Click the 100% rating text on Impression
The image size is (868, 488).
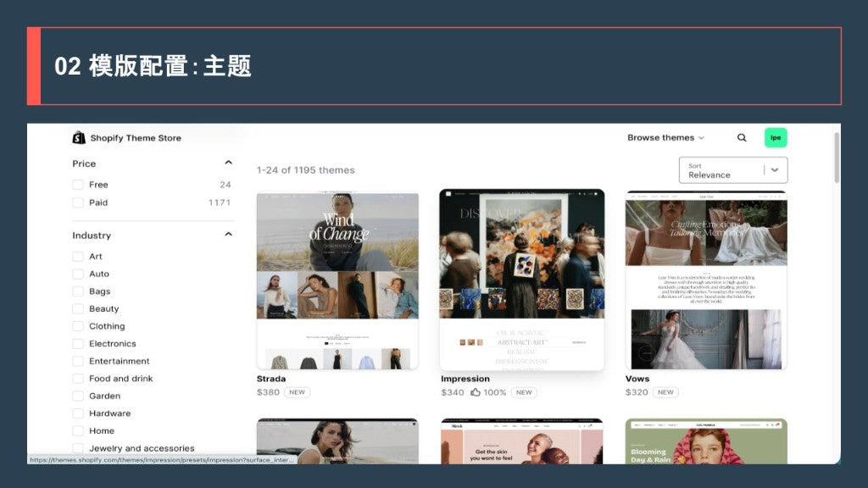tap(495, 392)
